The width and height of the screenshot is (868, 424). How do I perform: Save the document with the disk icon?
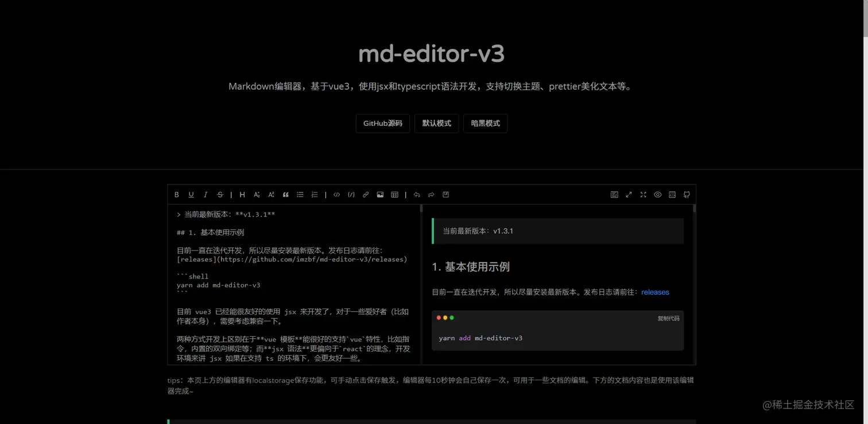pos(445,195)
